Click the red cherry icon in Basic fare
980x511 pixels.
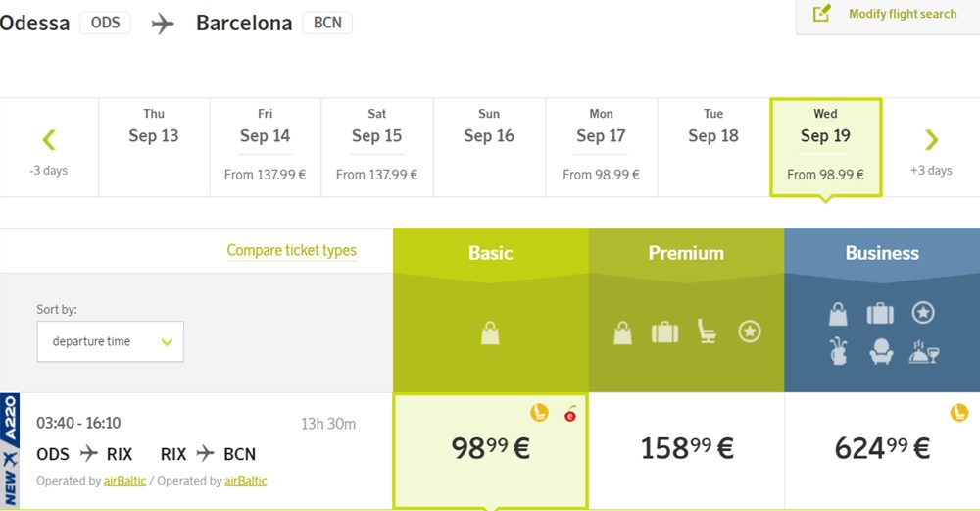(570, 414)
